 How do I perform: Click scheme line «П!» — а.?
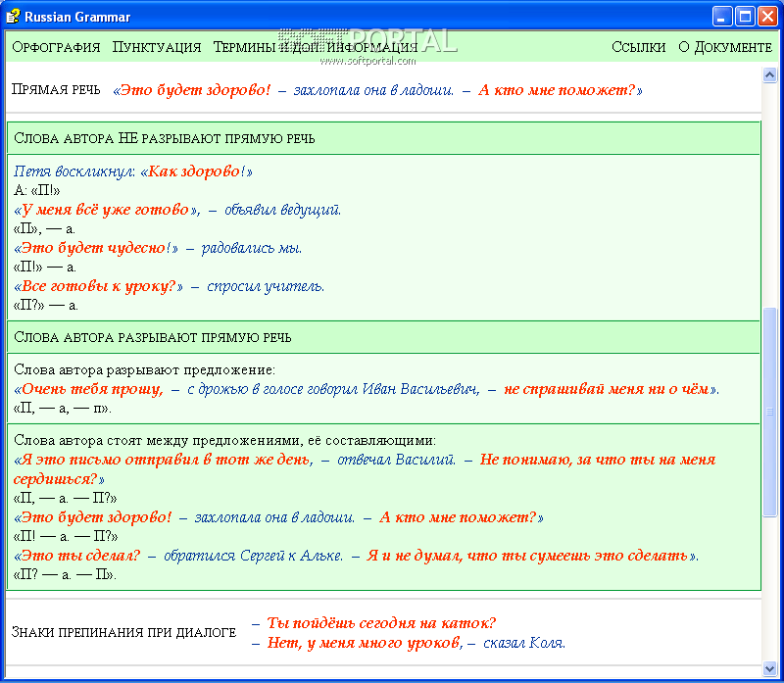(x=44, y=267)
